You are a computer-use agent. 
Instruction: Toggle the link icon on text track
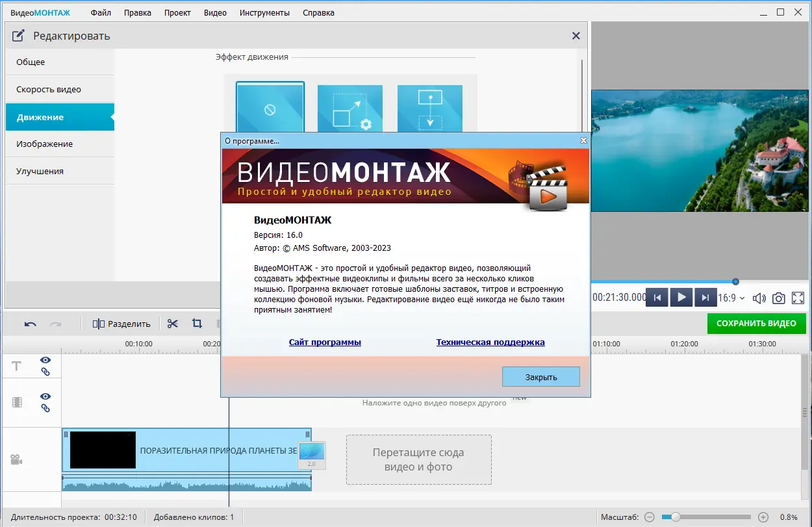click(45, 372)
